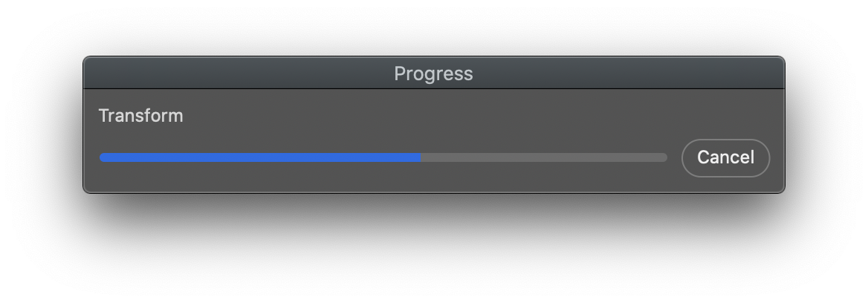Image resolution: width=868 pixels, height=303 pixels.
Task: Click the word Cancel in the rounded button
Action: click(x=725, y=157)
